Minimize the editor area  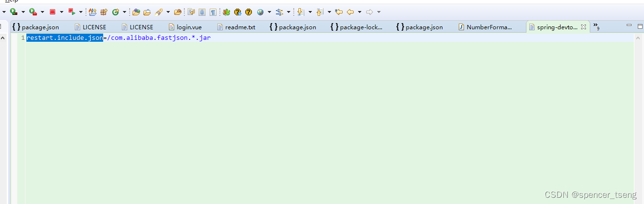(630, 26)
